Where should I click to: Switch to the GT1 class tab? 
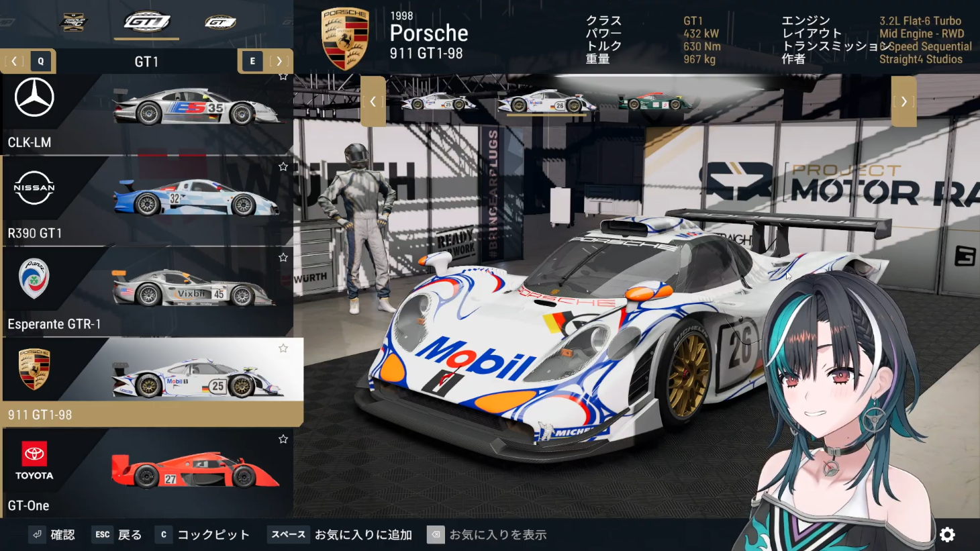[146, 22]
